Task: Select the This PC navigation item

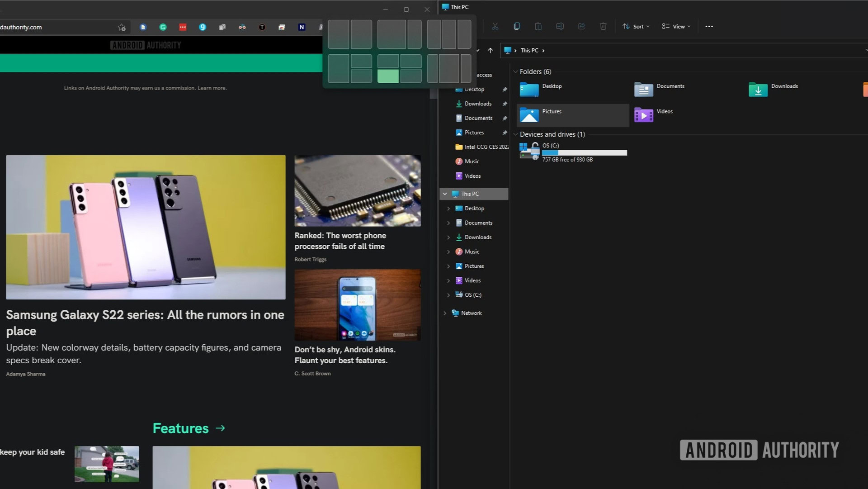Action: [470, 193]
